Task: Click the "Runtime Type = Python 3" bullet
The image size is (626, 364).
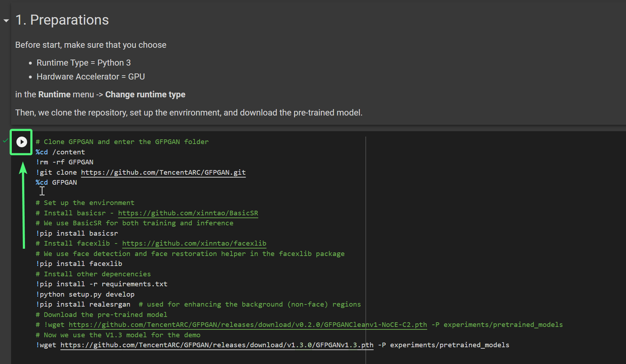Action: (x=84, y=63)
